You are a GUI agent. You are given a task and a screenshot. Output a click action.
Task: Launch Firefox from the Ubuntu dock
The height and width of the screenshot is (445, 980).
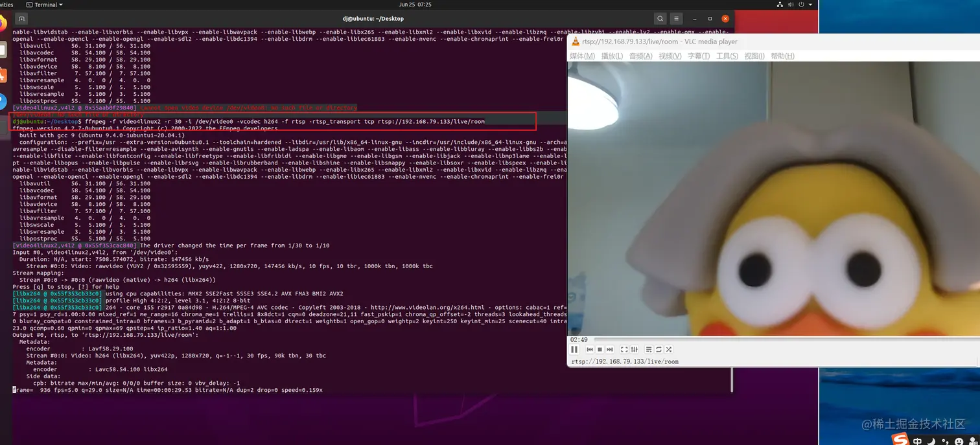[x=3, y=24]
